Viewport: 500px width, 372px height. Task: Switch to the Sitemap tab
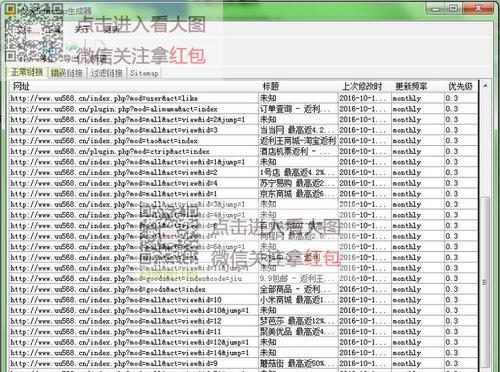pos(144,73)
